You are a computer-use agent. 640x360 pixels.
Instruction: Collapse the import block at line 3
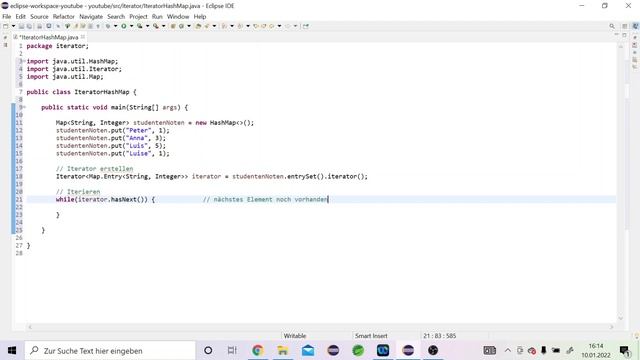(x=24, y=61)
